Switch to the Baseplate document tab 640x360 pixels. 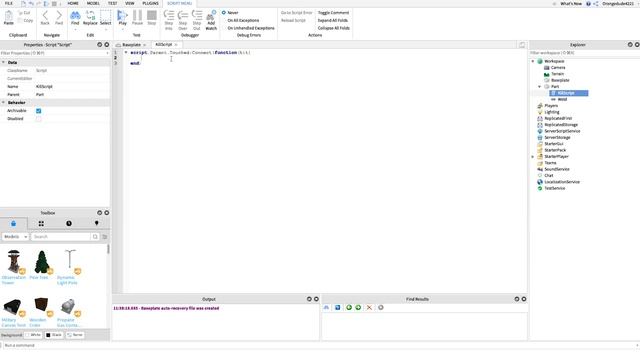click(x=131, y=45)
